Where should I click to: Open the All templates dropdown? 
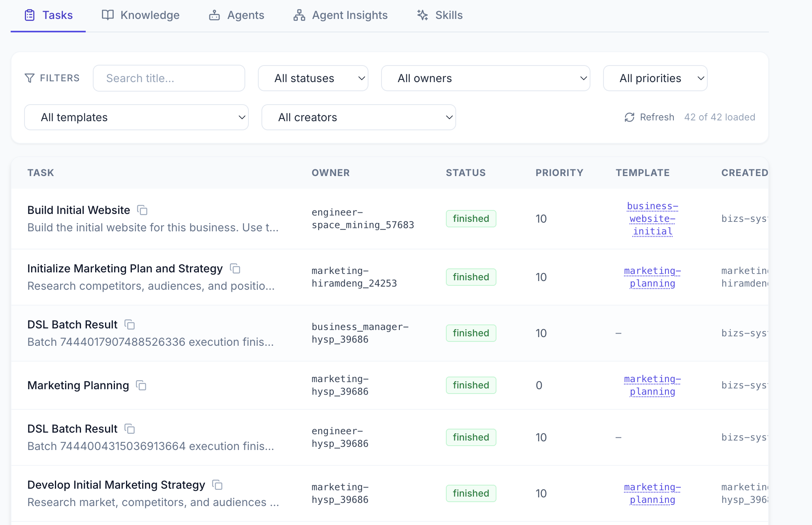(x=136, y=117)
